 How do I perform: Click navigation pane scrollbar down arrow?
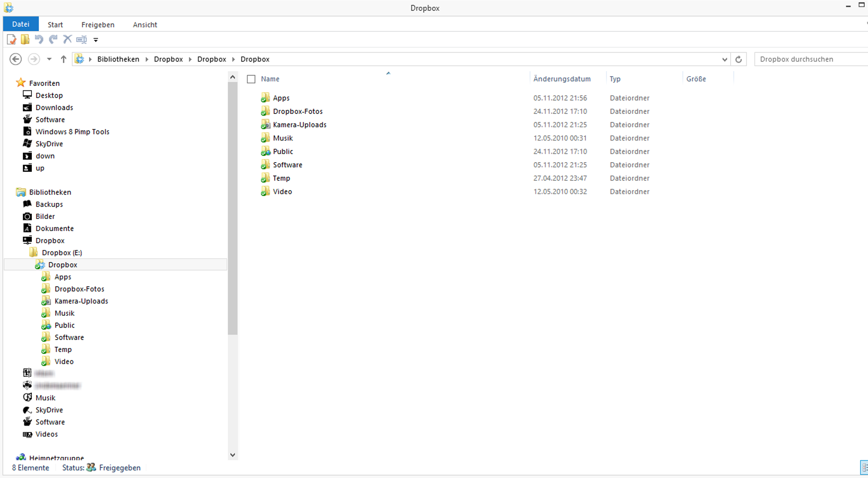pyautogui.click(x=233, y=455)
